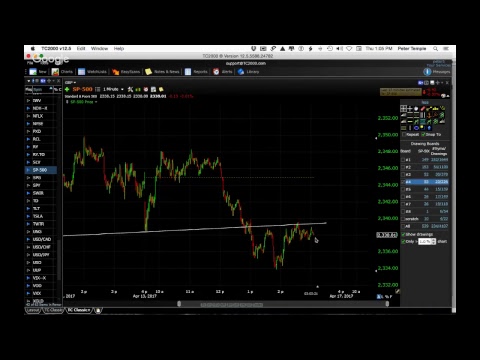Viewport: 480px width, 360px height.
Task: Open the New toolbar button
Action: [x=37, y=72]
